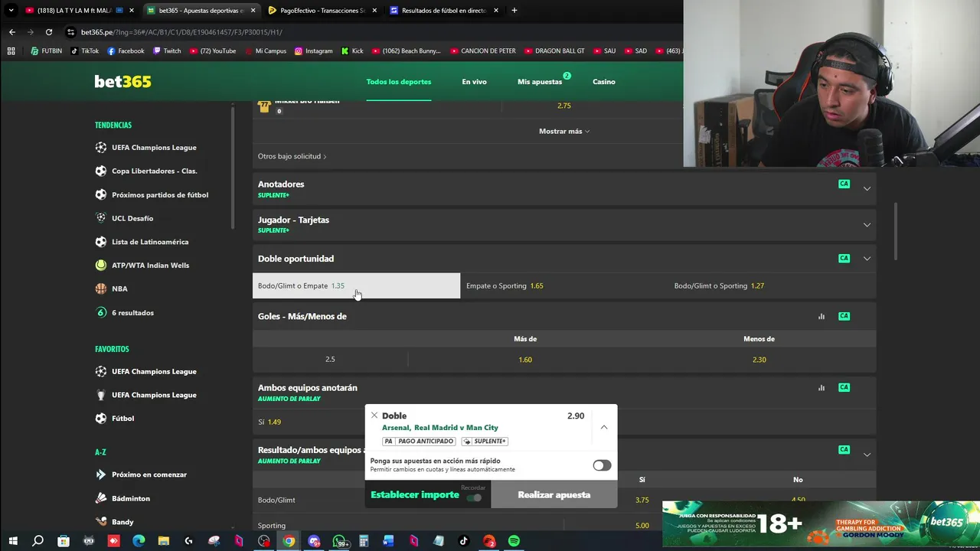Image resolution: width=980 pixels, height=551 pixels.
Task: Open Otros bajo solicitud link
Action: (292, 156)
